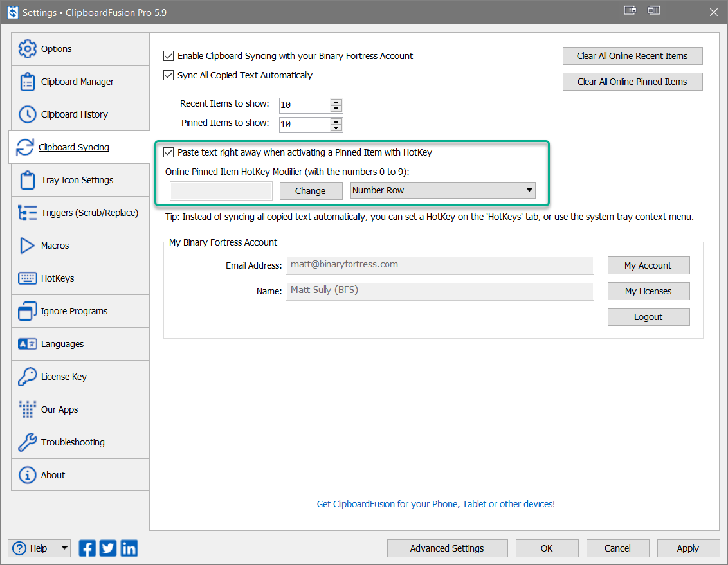Click the OK button
728x565 pixels.
coord(547,548)
